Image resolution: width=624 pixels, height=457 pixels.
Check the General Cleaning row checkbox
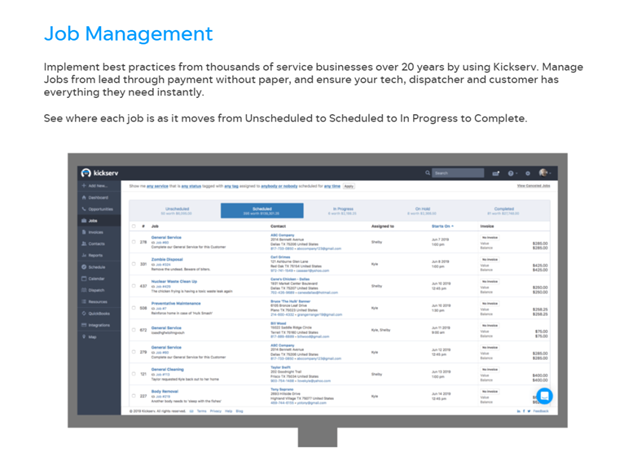(x=134, y=374)
